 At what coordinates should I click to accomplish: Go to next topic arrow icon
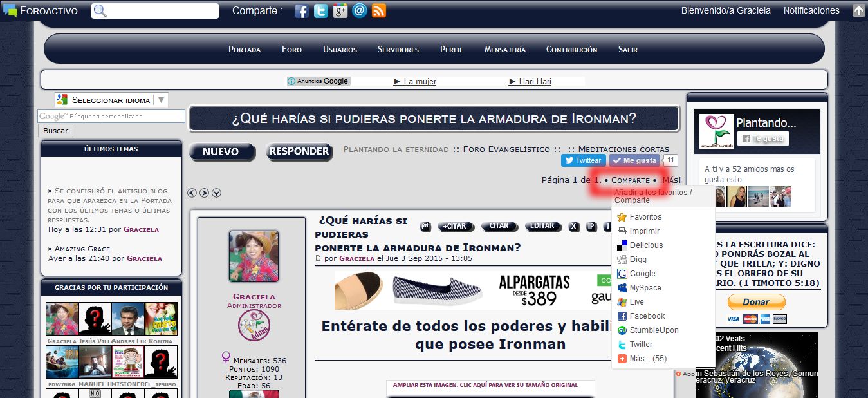click(x=204, y=193)
